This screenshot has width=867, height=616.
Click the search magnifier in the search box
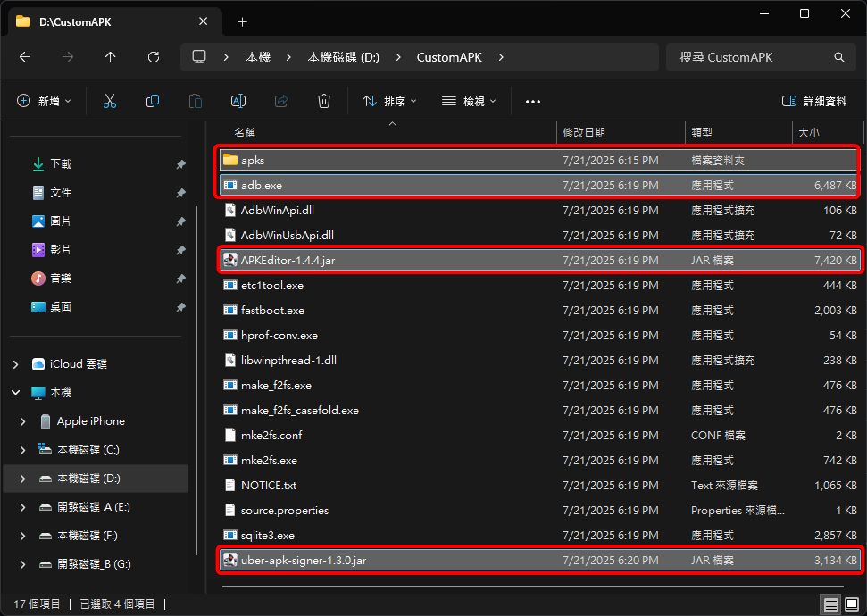tap(838, 56)
